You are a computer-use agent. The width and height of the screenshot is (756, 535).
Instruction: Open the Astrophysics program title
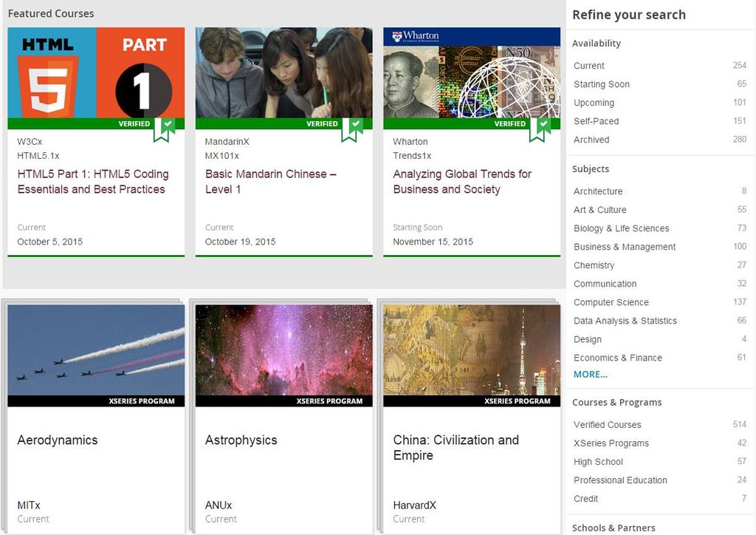241,440
